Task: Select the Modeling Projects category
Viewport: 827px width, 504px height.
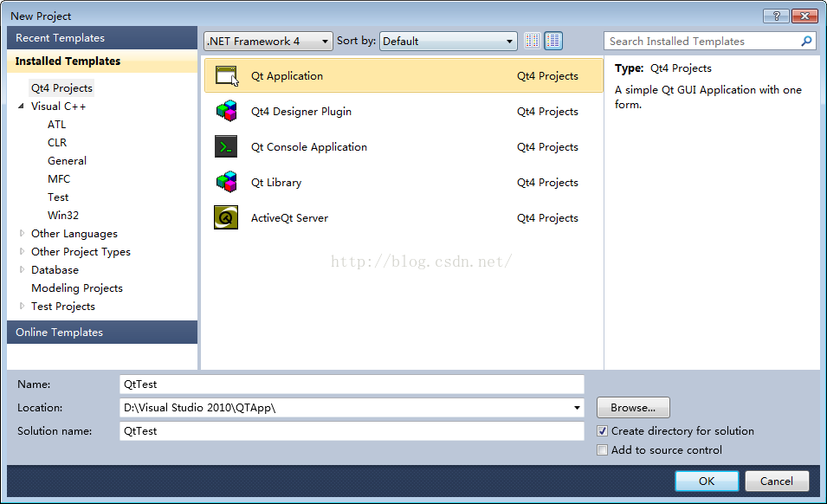Action: pos(77,288)
